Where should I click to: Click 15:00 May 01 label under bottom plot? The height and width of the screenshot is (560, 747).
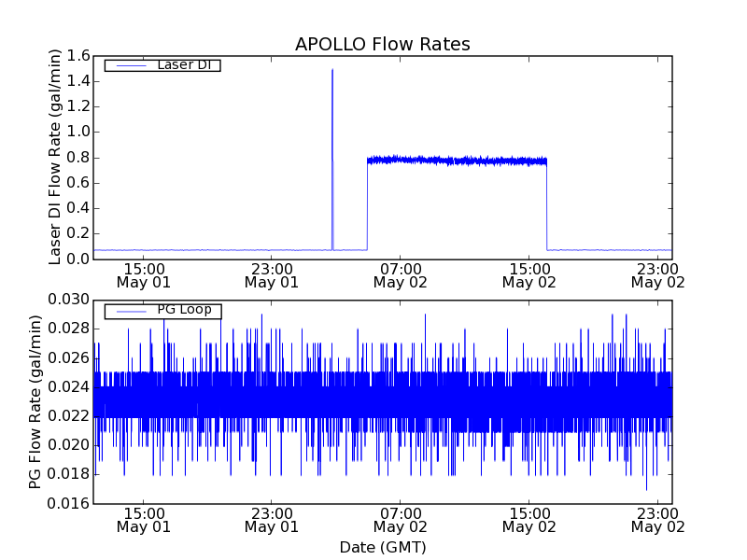pyautogui.click(x=143, y=519)
